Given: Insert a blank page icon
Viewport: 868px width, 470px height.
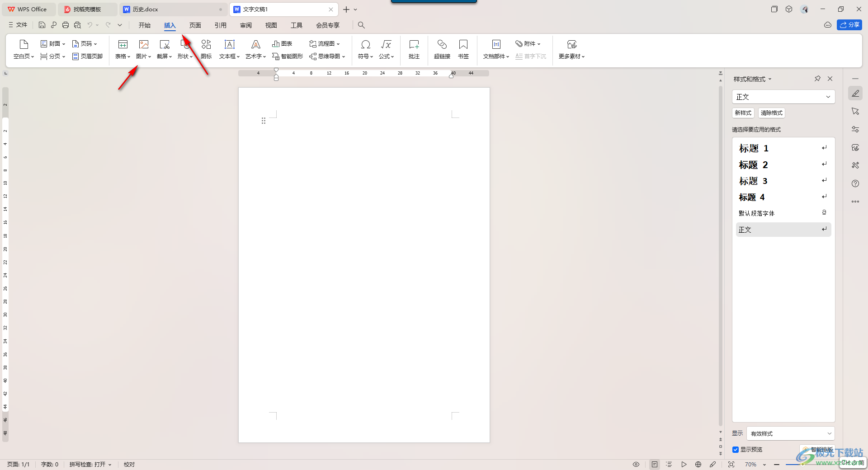Looking at the screenshot, I should 24,44.
